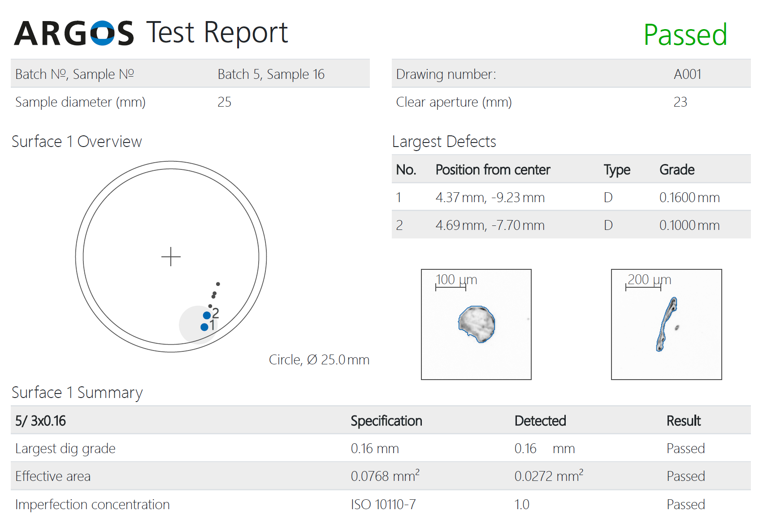Click the Effective area detected value
The height and width of the screenshot is (532, 763).
pyautogui.click(x=548, y=476)
